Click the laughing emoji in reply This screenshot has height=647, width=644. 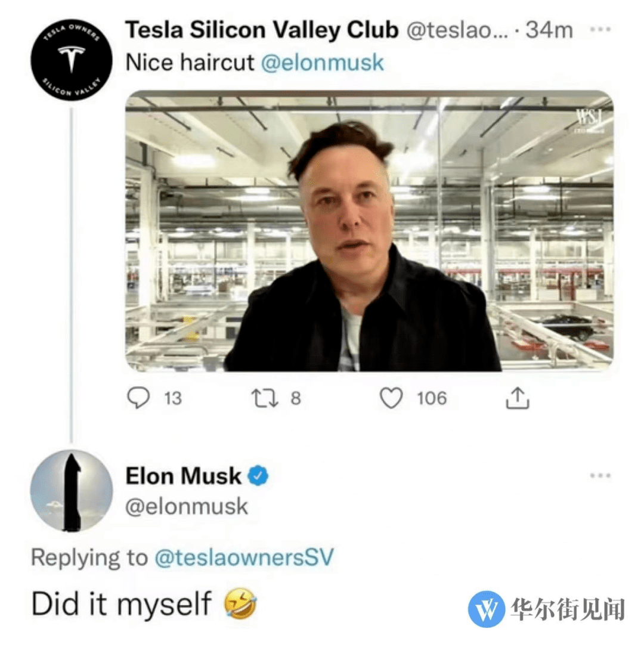pyautogui.click(x=240, y=603)
